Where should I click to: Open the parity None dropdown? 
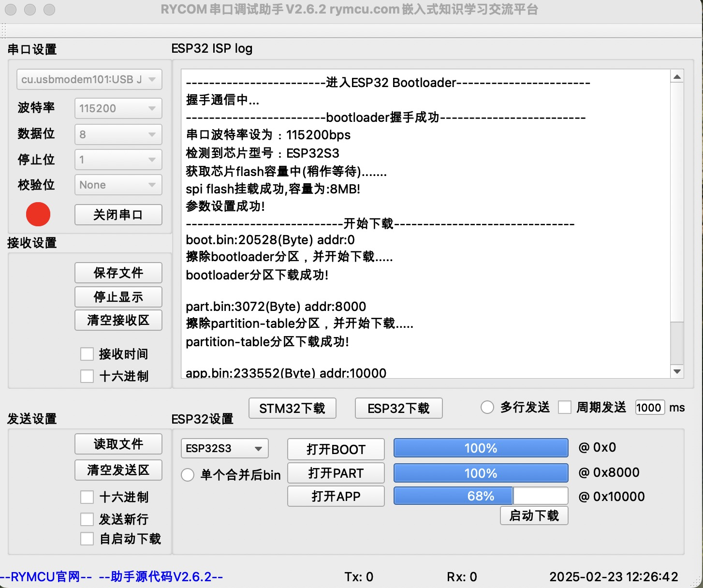(118, 185)
